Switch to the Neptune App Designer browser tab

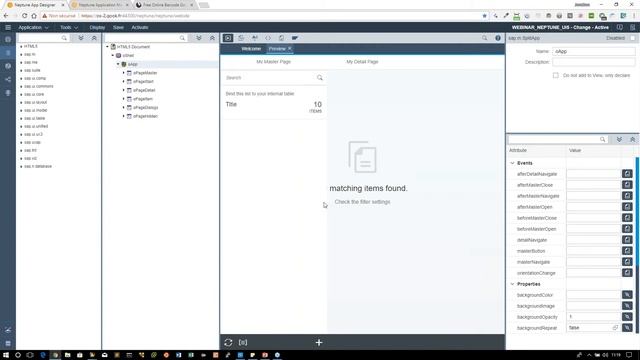click(36, 5)
